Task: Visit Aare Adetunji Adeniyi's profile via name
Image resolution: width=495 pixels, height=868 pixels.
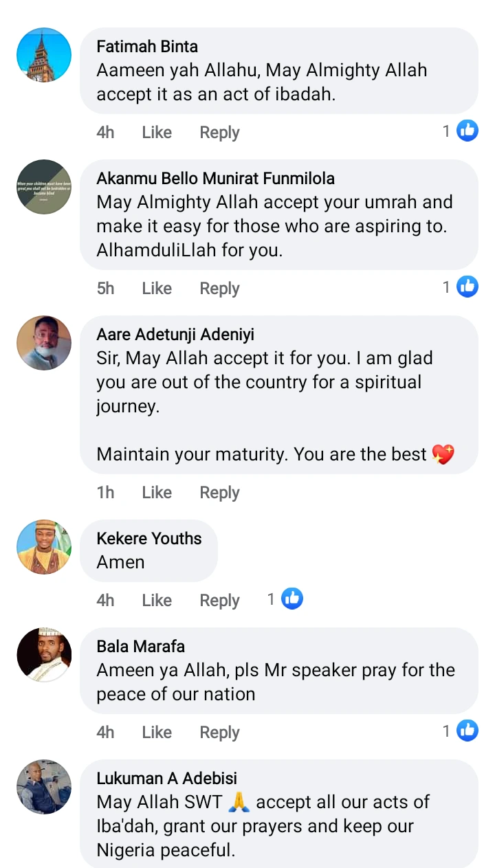Action: pos(175,335)
